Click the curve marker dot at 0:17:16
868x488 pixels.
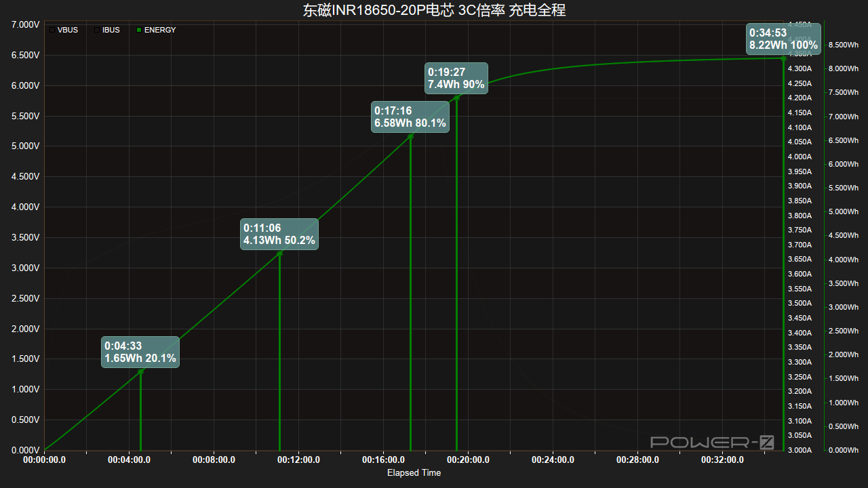410,136
